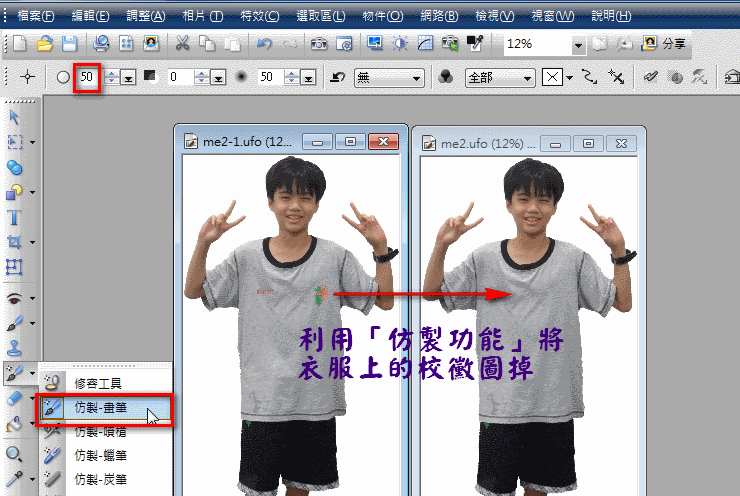Select the paint brush tool

(14, 323)
